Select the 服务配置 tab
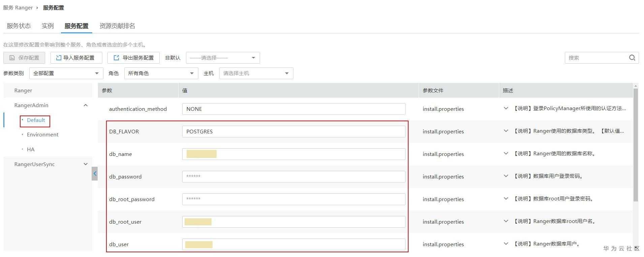The height and width of the screenshot is (257, 644). coord(76,26)
